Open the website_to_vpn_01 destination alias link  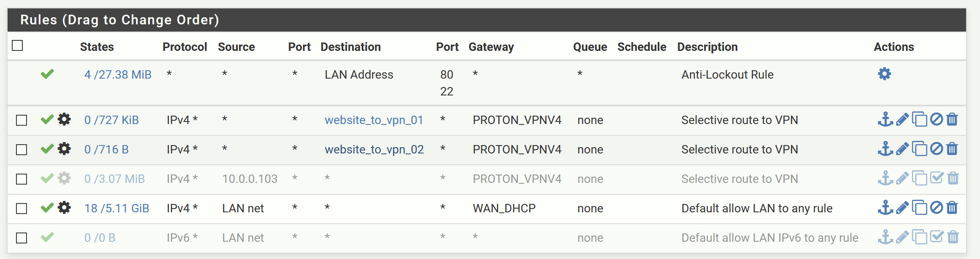pyautogui.click(x=374, y=120)
